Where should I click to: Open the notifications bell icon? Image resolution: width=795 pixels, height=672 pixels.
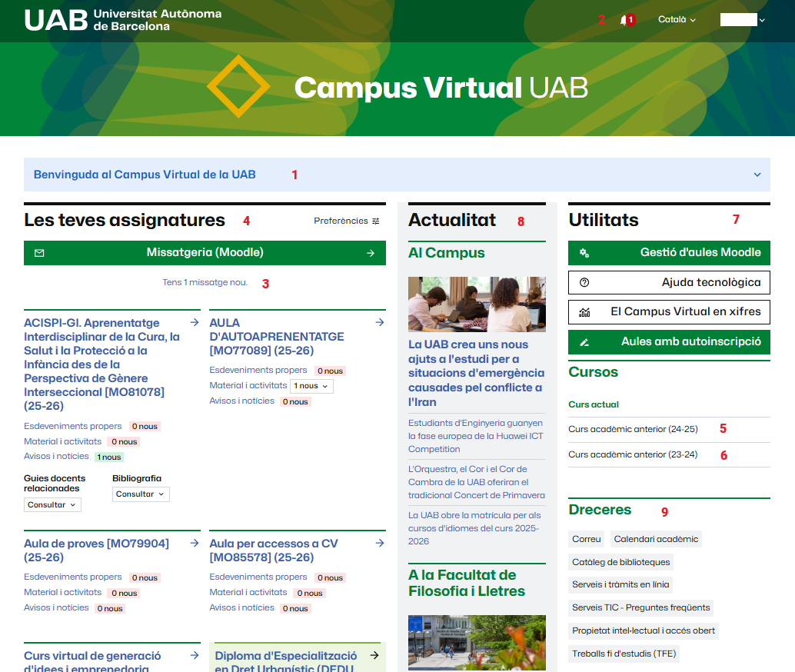(624, 20)
